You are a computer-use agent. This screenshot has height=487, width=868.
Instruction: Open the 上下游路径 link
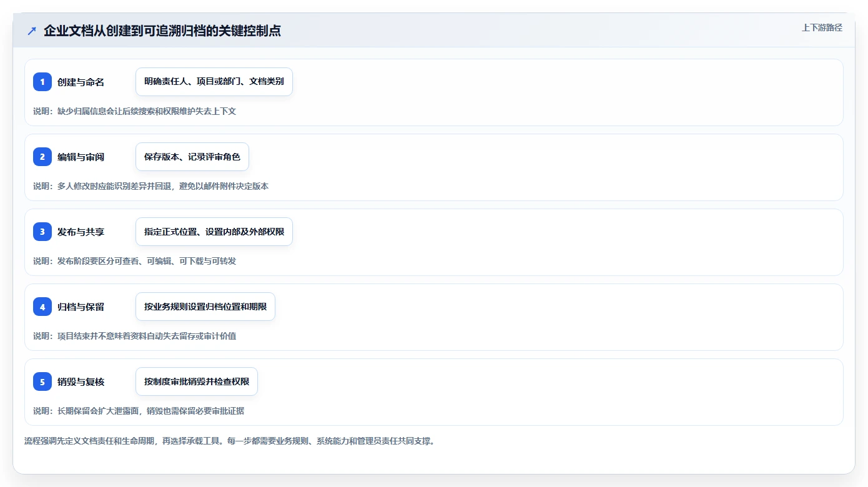point(822,27)
